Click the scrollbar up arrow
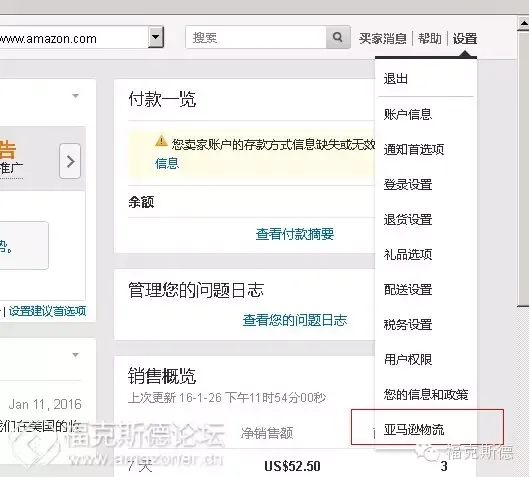 pyautogui.click(x=523, y=23)
